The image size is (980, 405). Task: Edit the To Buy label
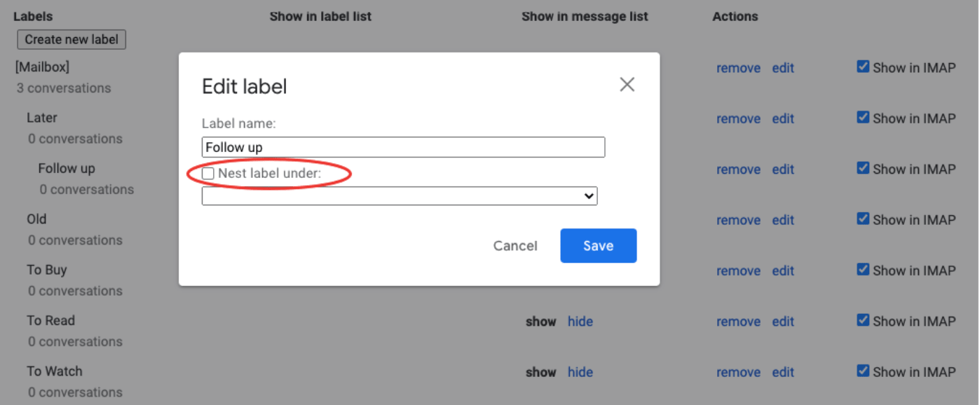click(783, 270)
